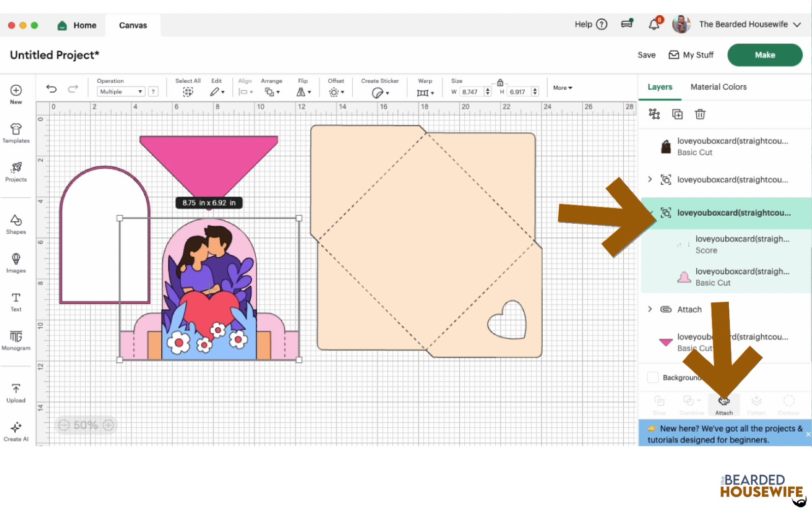The height and width of the screenshot is (516, 812).
Task: Toggle the size aspect ratio lock
Action: pos(500,82)
